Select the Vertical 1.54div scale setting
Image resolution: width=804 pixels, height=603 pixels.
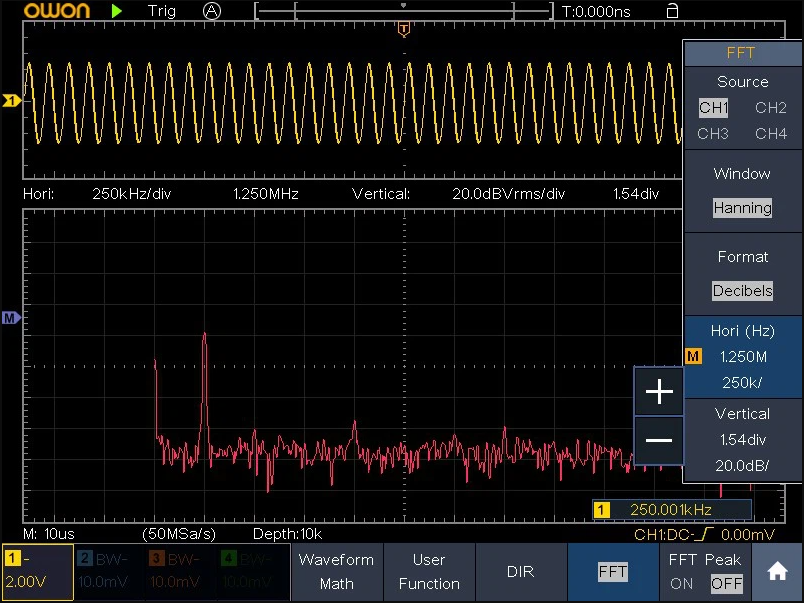(742, 439)
